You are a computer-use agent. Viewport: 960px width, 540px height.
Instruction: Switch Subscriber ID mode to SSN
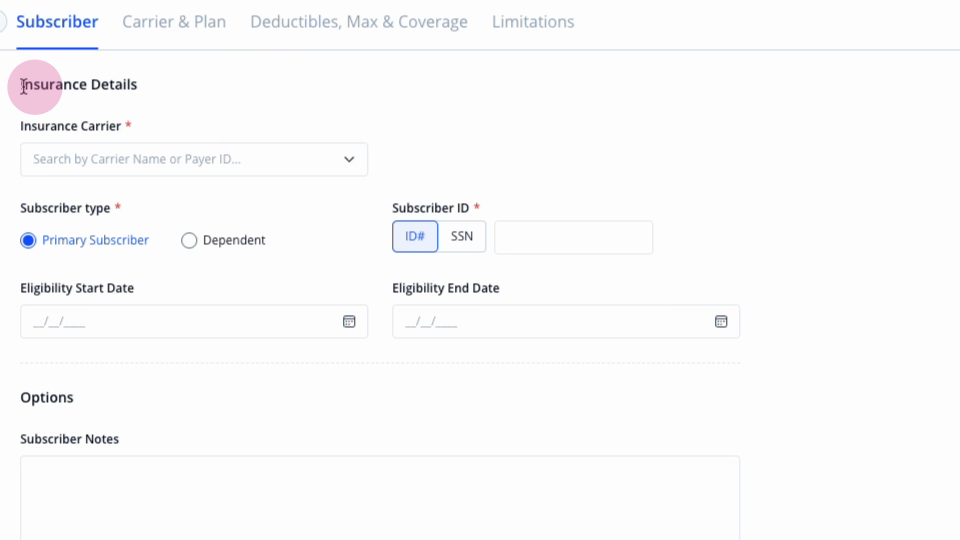(x=462, y=236)
